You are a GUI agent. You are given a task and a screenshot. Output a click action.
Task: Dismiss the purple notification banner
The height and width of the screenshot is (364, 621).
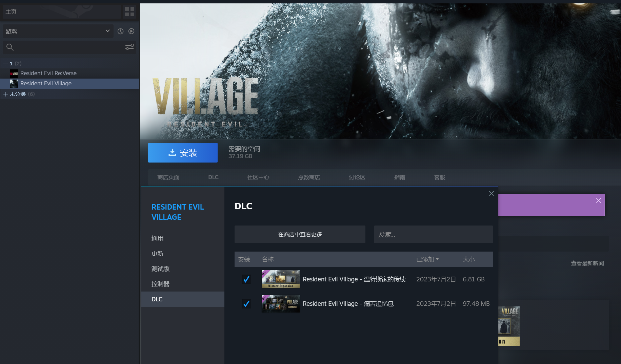(x=598, y=200)
